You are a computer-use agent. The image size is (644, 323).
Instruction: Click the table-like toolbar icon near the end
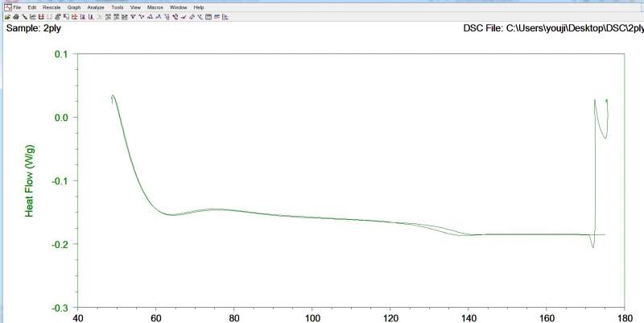click(208, 17)
